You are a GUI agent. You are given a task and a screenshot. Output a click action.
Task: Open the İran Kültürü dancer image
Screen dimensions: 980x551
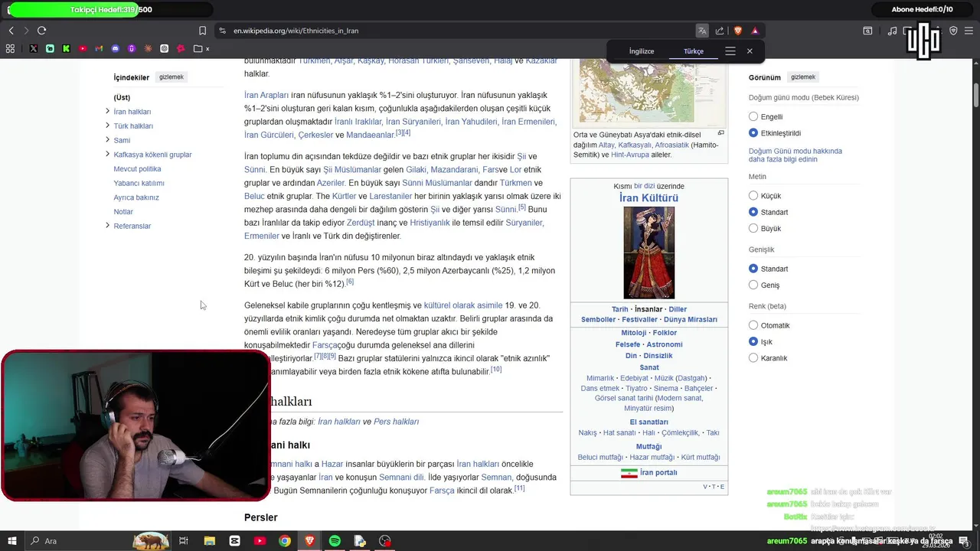[x=649, y=253]
